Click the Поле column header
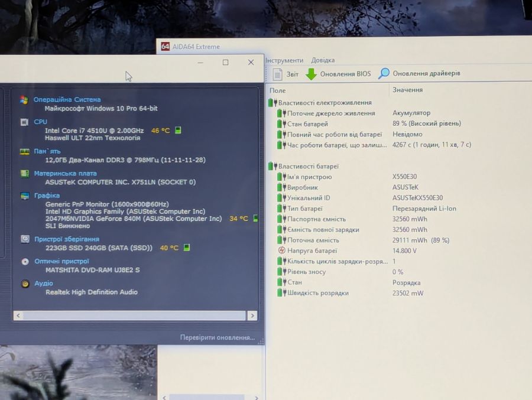Screen dimensions: 532x400 coord(278,90)
